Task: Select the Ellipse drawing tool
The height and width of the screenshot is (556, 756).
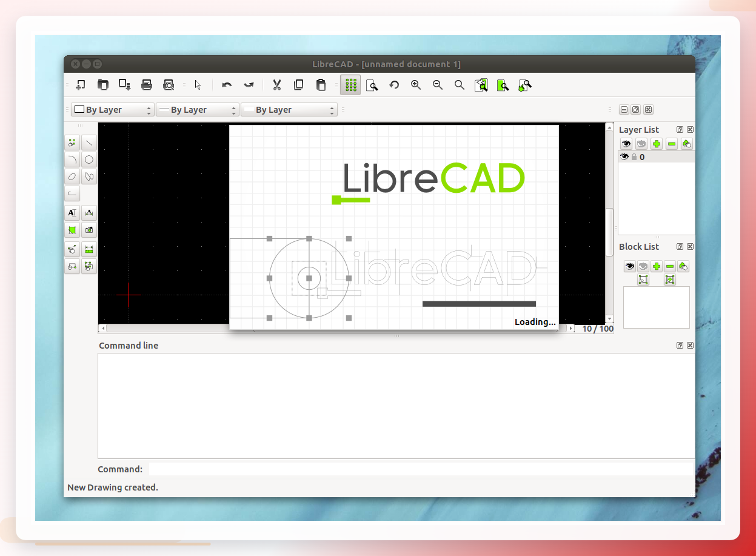Action: 72,177
